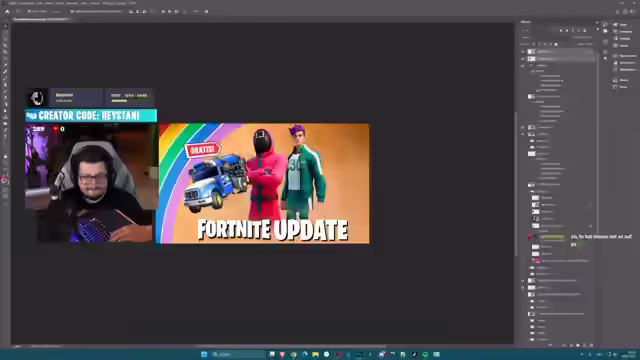
Task: Toggle the layer filter on/off switch
Action: [598, 30]
